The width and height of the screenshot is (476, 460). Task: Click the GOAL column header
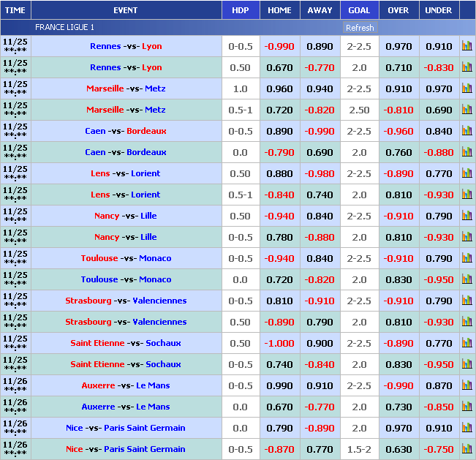pos(359,10)
